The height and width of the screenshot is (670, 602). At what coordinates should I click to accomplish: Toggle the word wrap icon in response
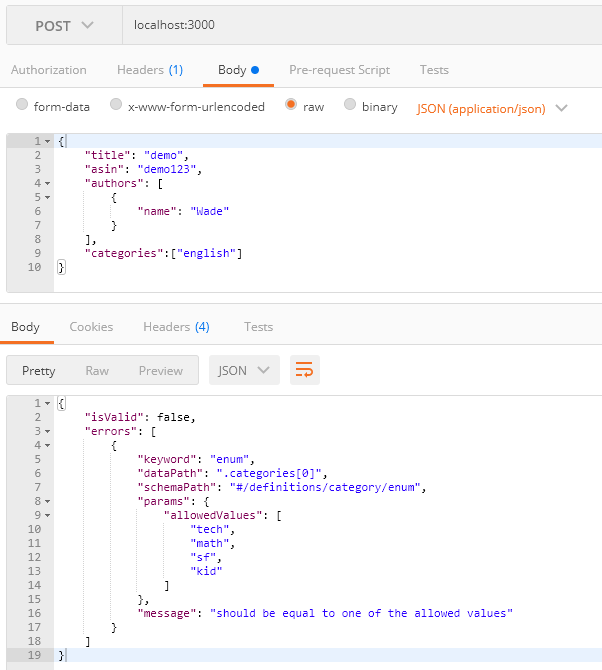click(x=305, y=370)
